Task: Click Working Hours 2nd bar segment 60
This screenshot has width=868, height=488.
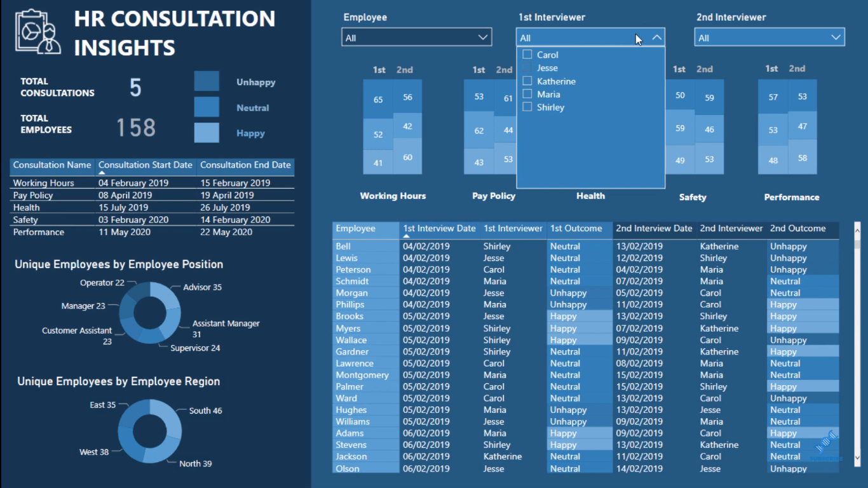Action: 407,156
